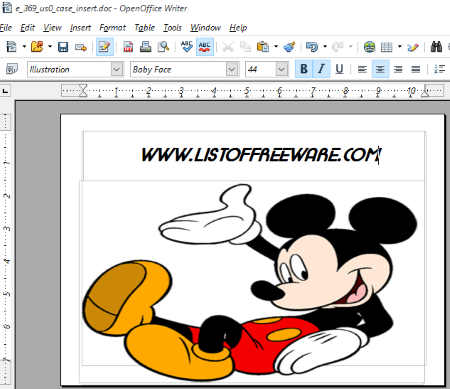The height and width of the screenshot is (389, 450).
Task: Open Page Preview icon
Action: (163, 47)
